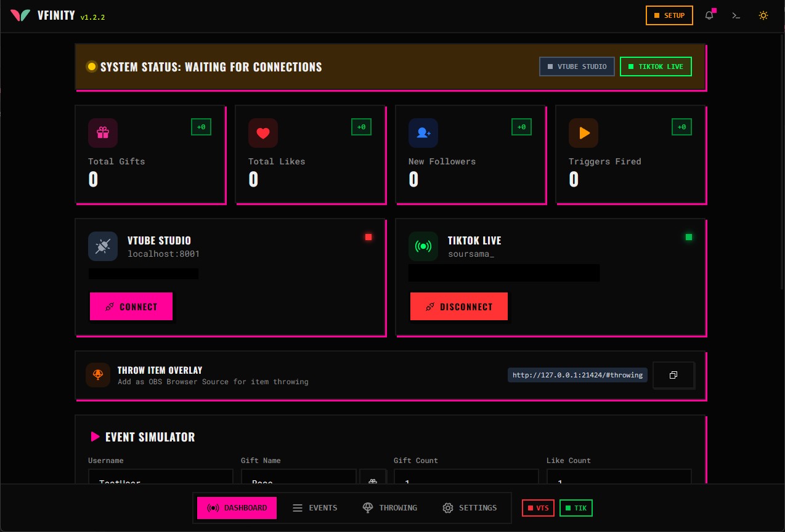The height and width of the screenshot is (532, 785).
Task: Copy the throwing overlay URL
Action: point(673,375)
